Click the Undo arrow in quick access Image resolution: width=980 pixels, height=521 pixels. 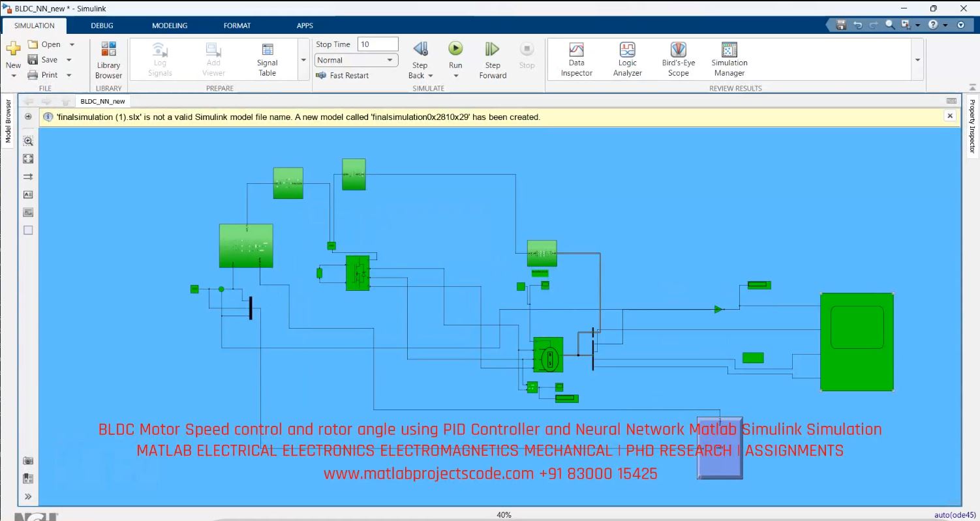tap(857, 25)
